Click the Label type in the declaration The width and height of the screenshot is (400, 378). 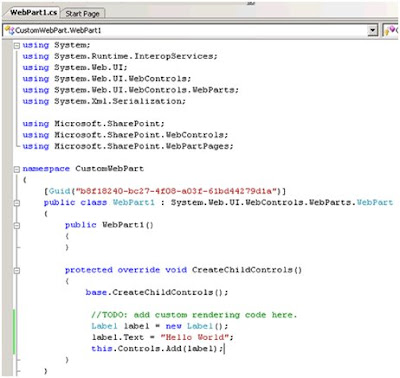pyautogui.click(x=104, y=326)
